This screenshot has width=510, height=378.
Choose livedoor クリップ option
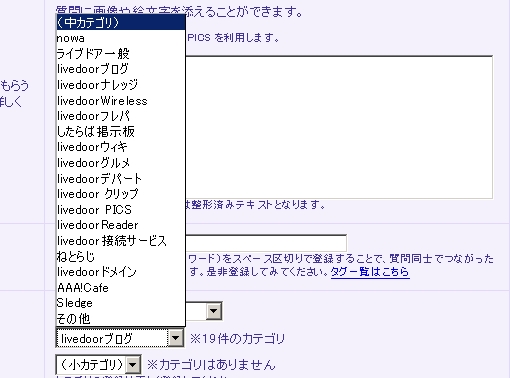121,194
